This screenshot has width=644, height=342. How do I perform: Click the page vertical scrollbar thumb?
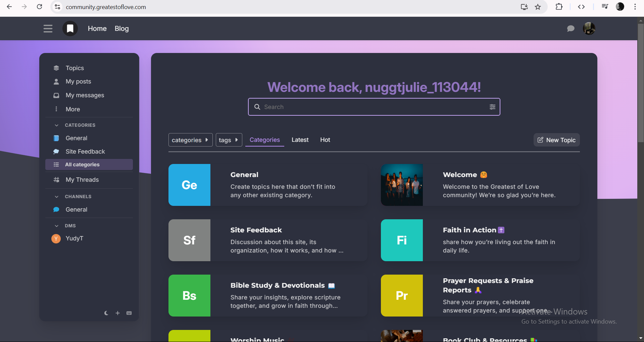tap(641, 82)
